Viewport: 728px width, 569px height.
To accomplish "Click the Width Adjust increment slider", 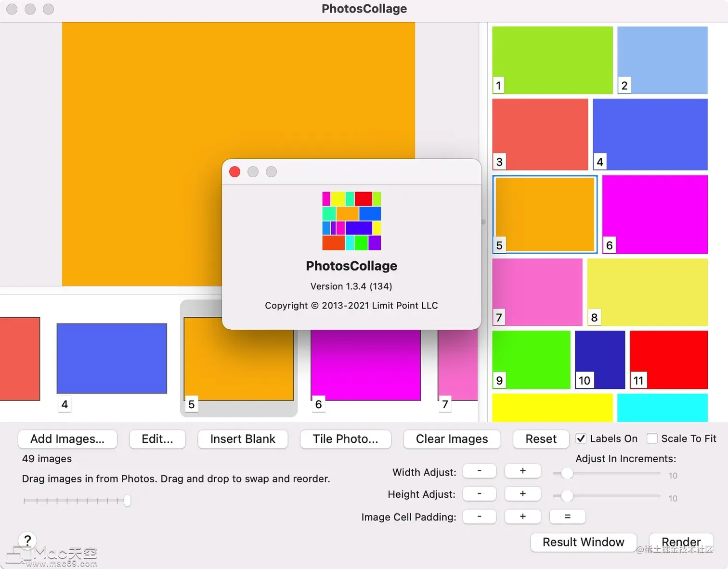I will coord(607,473).
